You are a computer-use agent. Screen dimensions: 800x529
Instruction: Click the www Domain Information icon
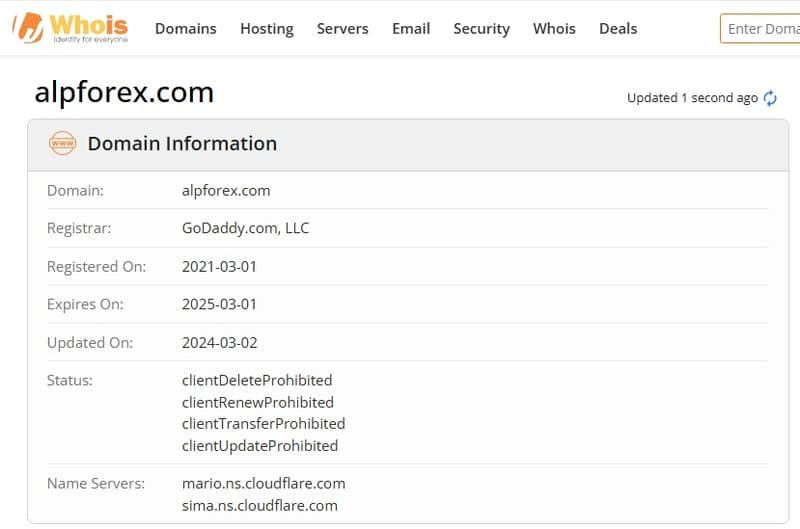tap(62, 144)
